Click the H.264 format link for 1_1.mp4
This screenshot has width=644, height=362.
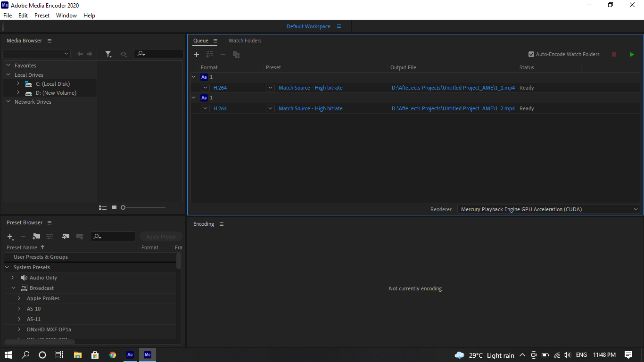click(x=220, y=88)
